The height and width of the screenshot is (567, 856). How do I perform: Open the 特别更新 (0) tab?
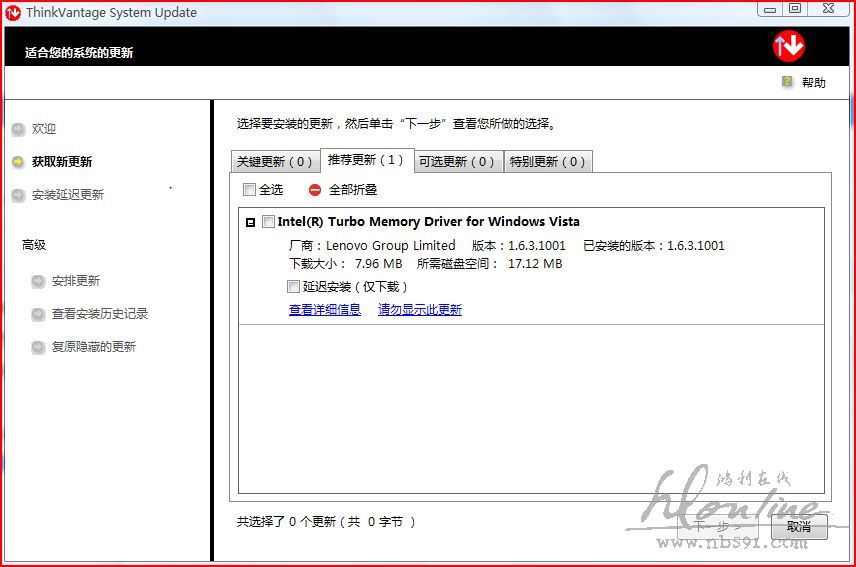point(547,162)
